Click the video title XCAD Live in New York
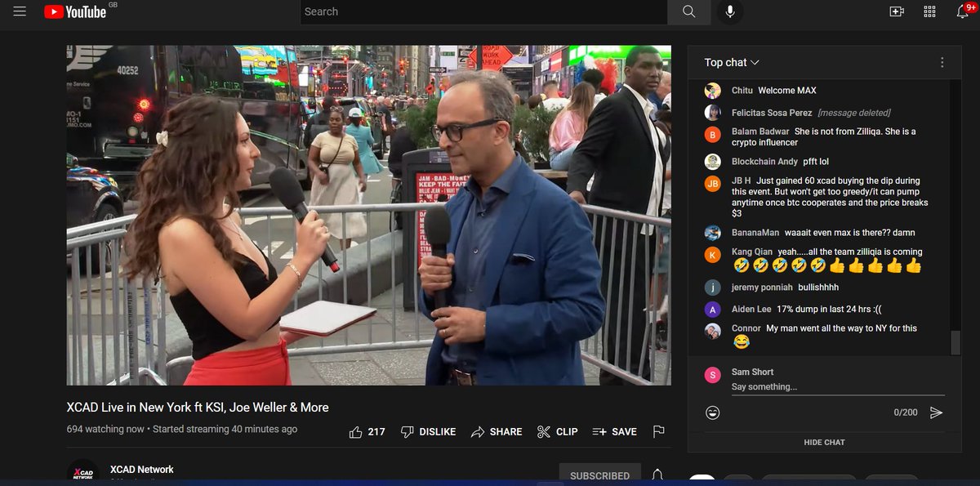Screen dimensions: 980x486 [x=198, y=407]
